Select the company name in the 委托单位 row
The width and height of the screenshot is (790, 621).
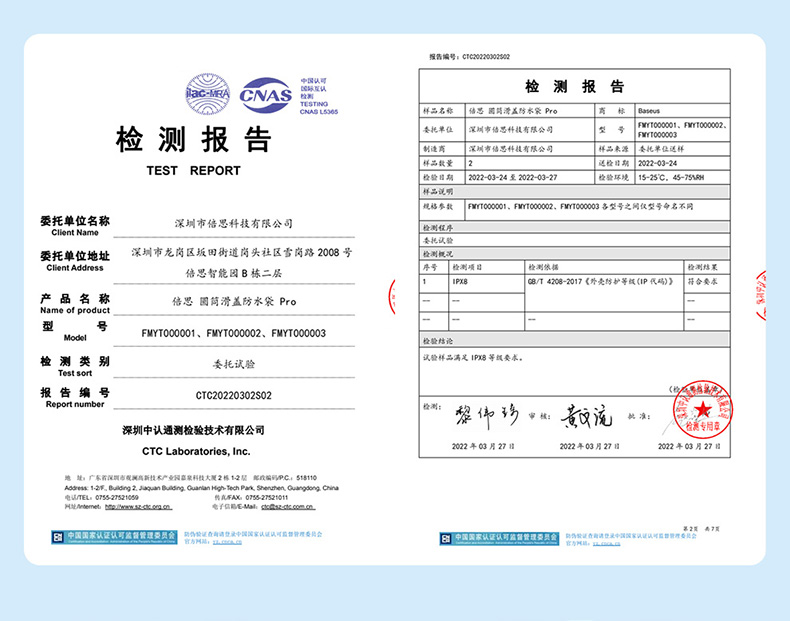[x=511, y=130]
